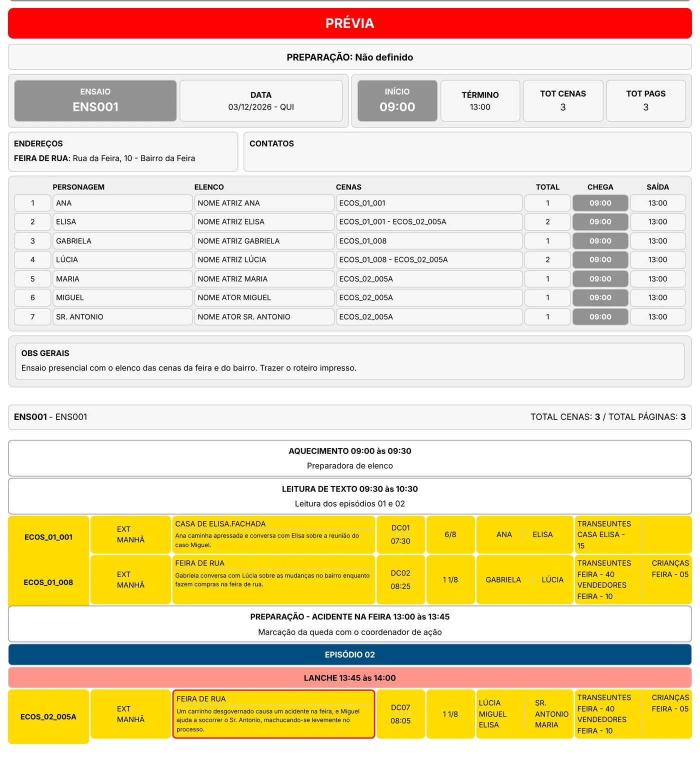Click the TOT CENAS box

563,100
